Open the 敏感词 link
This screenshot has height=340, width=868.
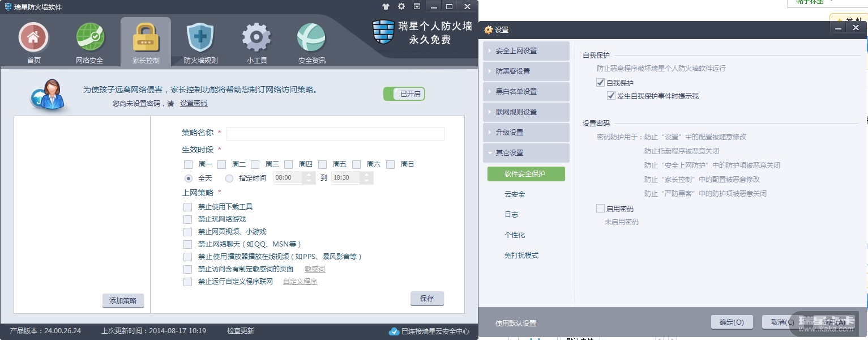[315, 269]
